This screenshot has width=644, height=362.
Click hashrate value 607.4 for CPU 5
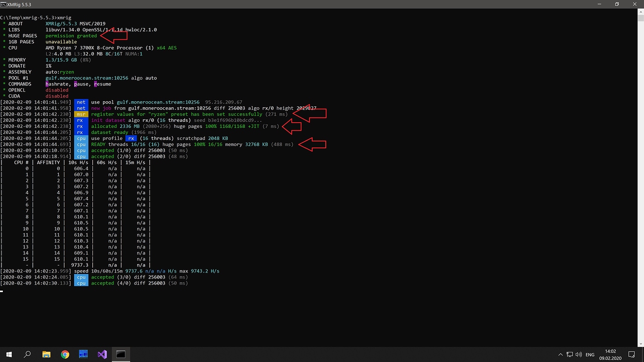[81, 199]
